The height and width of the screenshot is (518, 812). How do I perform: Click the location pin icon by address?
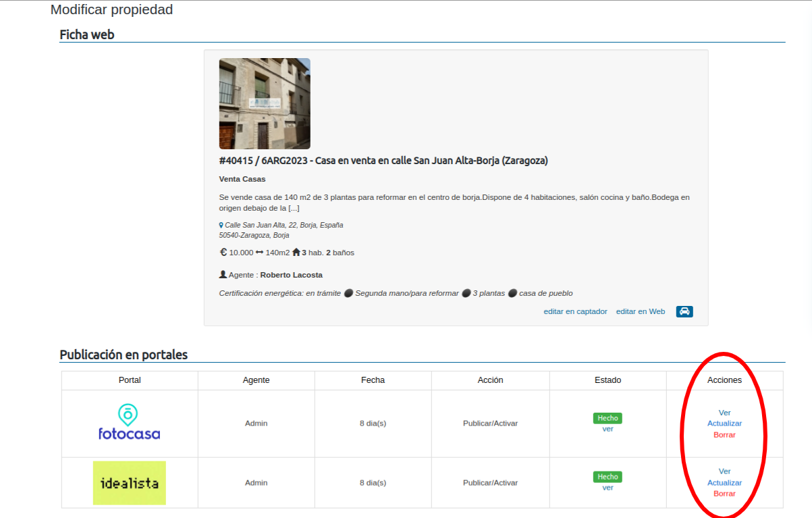point(221,226)
